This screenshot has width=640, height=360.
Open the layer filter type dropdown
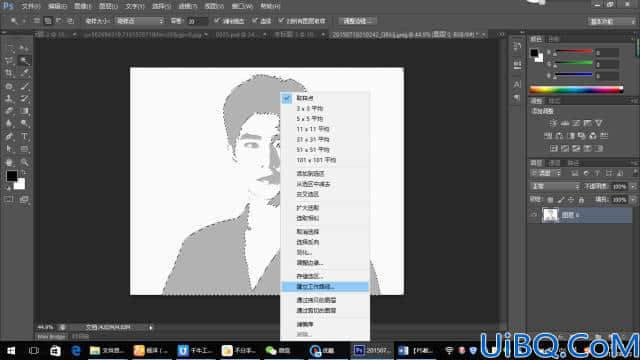click(546, 173)
